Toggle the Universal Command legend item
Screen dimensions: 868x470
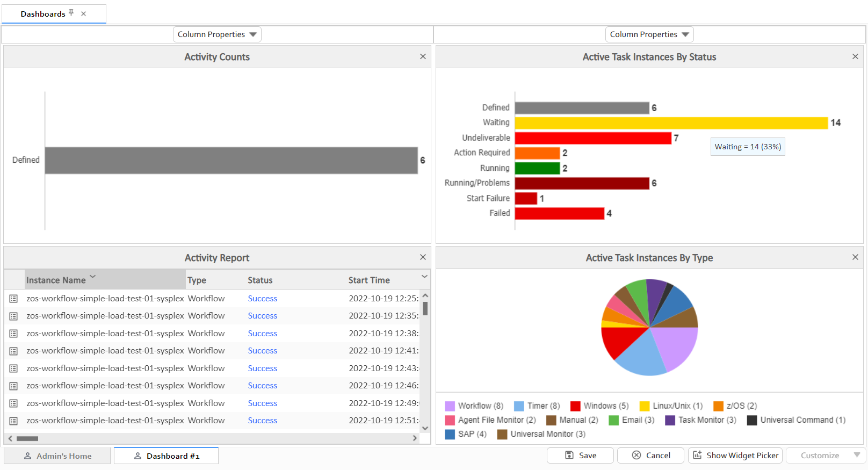click(797, 420)
